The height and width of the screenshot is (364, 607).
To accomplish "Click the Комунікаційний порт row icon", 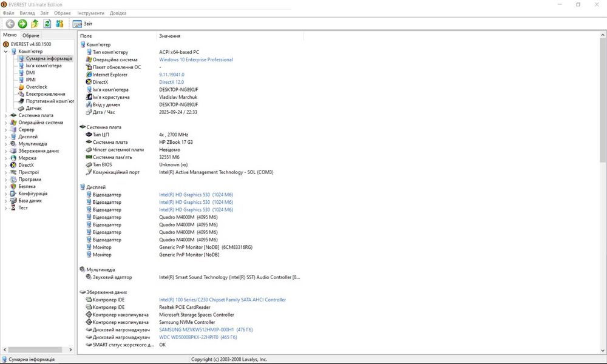I will point(89,172).
